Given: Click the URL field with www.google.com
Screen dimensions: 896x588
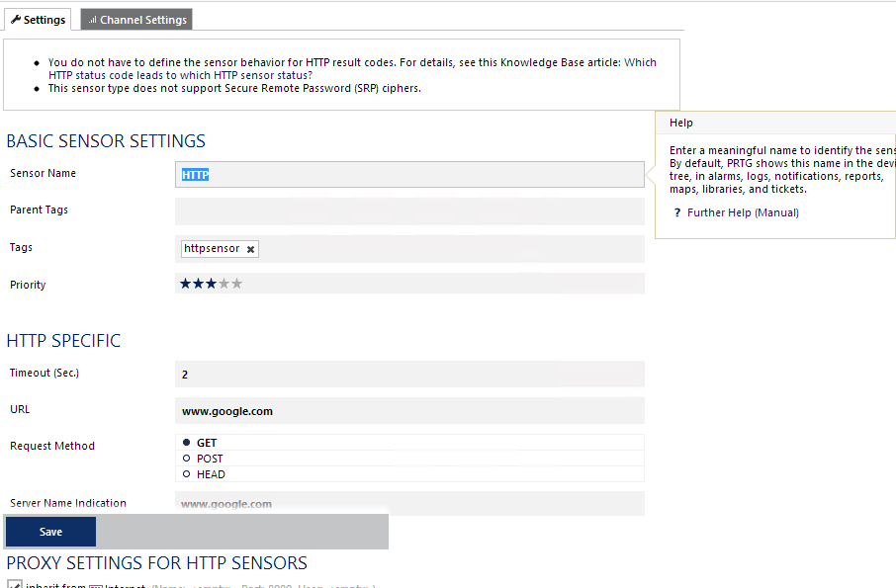Looking at the screenshot, I should click(x=409, y=411).
